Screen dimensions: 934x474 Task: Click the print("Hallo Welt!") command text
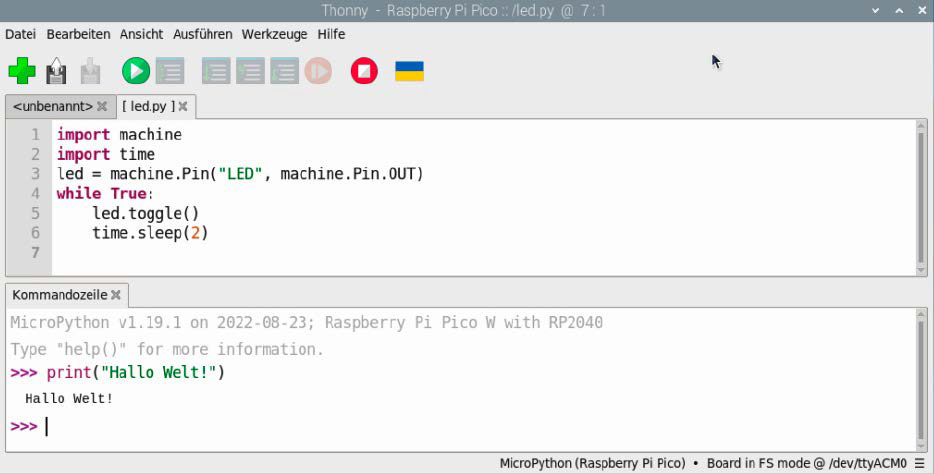click(135, 373)
